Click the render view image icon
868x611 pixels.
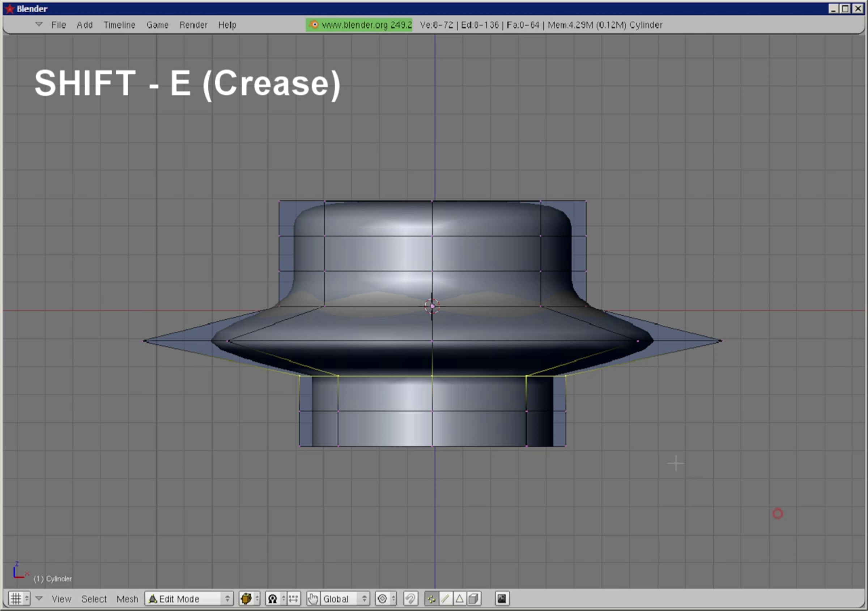click(x=502, y=599)
